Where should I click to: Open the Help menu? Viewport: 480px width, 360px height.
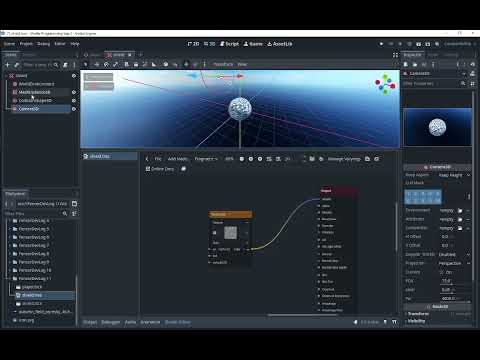pos(75,44)
